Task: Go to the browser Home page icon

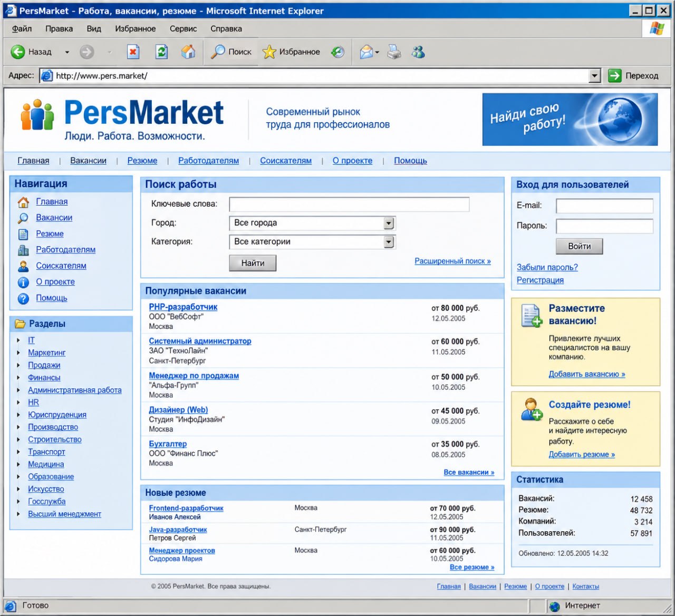Action: pos(188,52)
